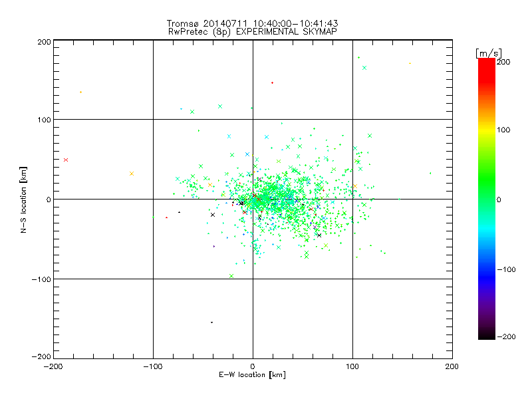
Task: Click the y-axis tick label '200'
Action: (x=45, y=42)
